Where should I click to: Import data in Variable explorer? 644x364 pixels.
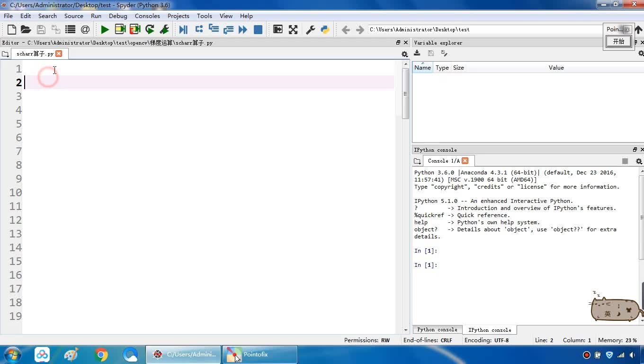point(417,53)
